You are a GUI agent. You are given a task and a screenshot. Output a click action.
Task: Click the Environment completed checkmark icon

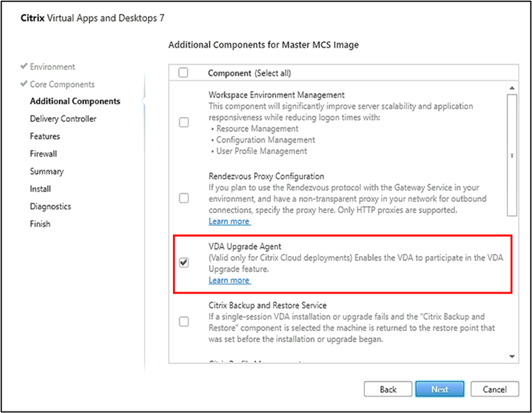23,66
